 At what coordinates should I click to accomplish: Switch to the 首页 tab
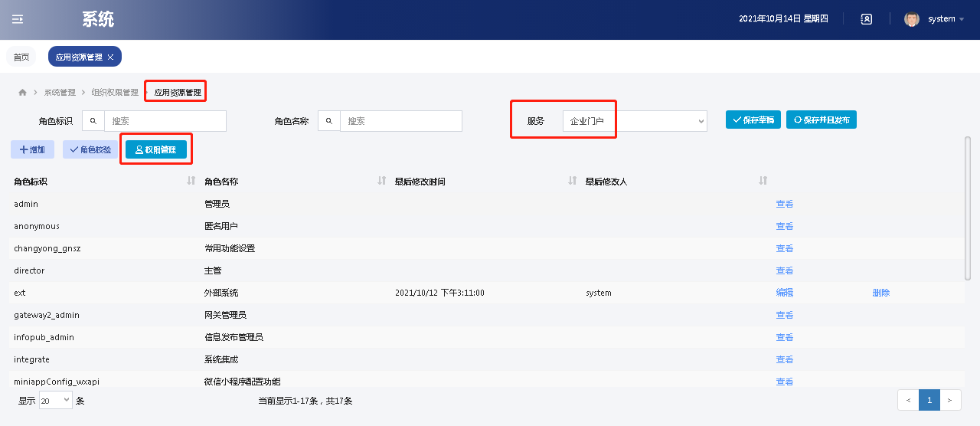21,57
